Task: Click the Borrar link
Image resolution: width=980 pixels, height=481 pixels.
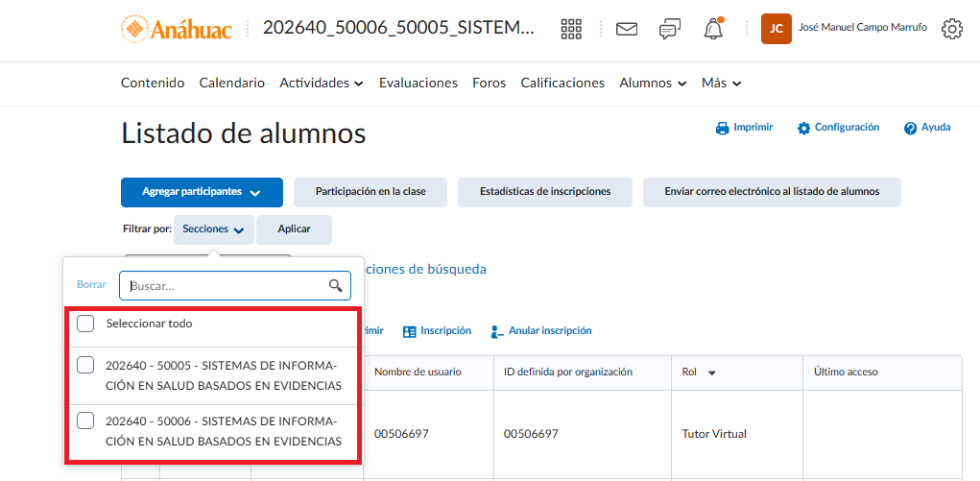Action: [91, 284]
